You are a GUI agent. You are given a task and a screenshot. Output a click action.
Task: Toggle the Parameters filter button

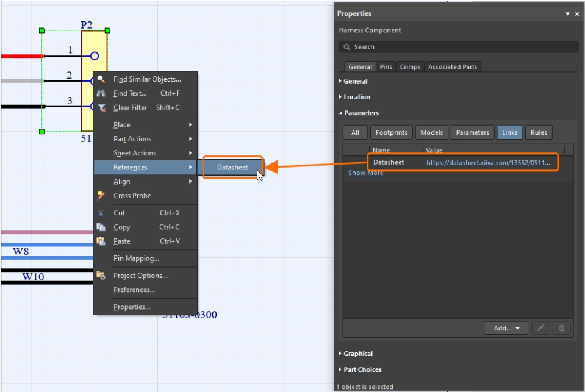click(x=472, y=132)
